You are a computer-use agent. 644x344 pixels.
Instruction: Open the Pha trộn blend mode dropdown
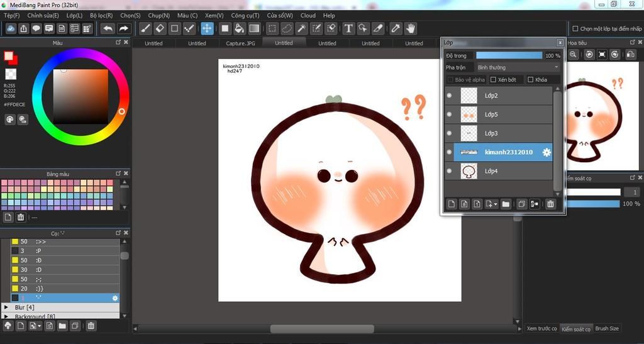pos(518,67)
